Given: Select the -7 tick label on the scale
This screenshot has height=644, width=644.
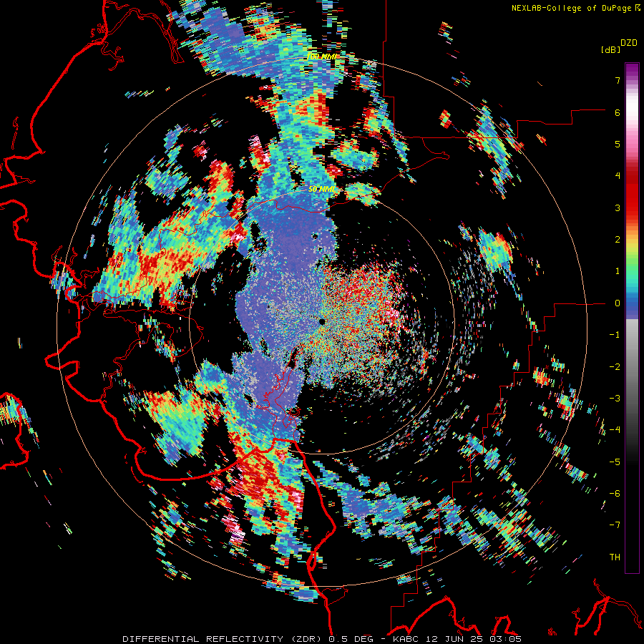Looking at the screenshot, I should point(615,525).
